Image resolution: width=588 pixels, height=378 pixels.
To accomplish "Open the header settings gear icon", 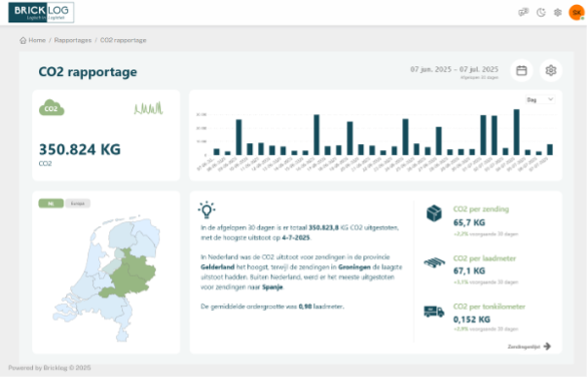I will (x=558, y=13).
